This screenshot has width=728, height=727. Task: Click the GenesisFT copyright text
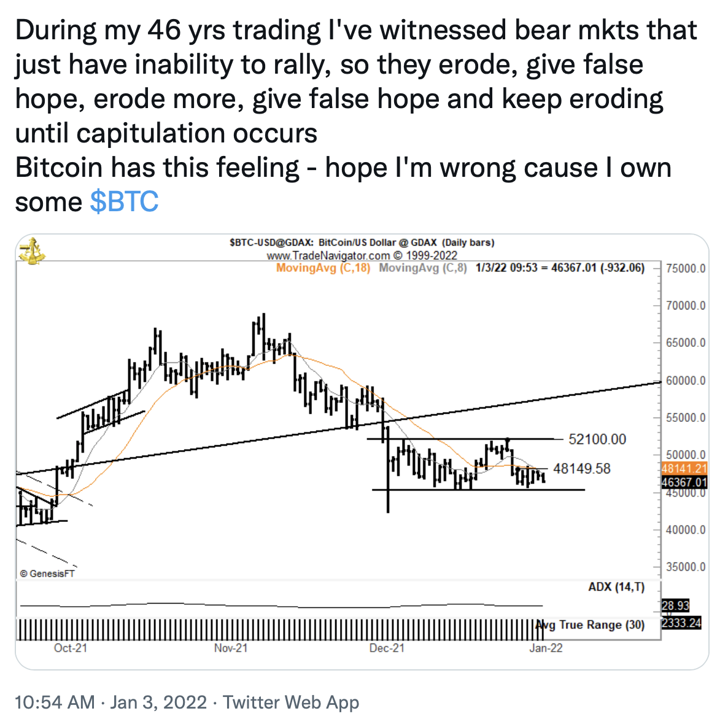click(47, 573)
